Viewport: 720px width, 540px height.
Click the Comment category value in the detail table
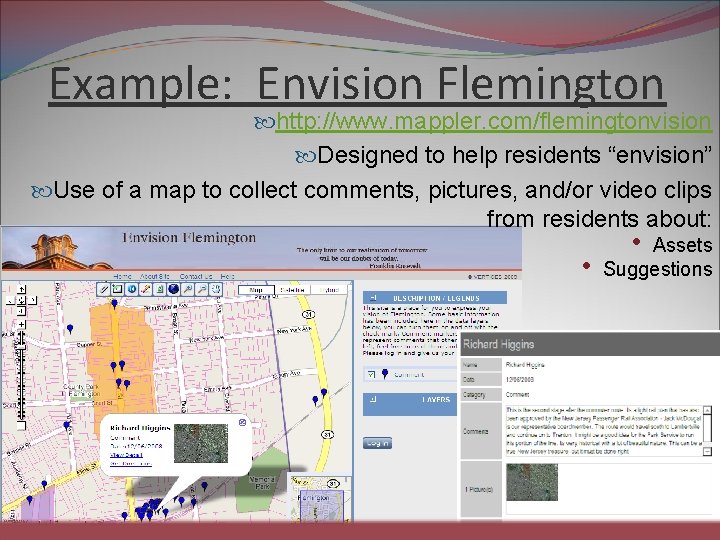[x=517, y=394]
